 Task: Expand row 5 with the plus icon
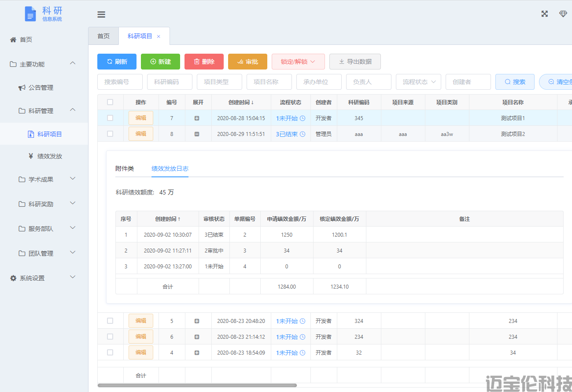[197, 321]
